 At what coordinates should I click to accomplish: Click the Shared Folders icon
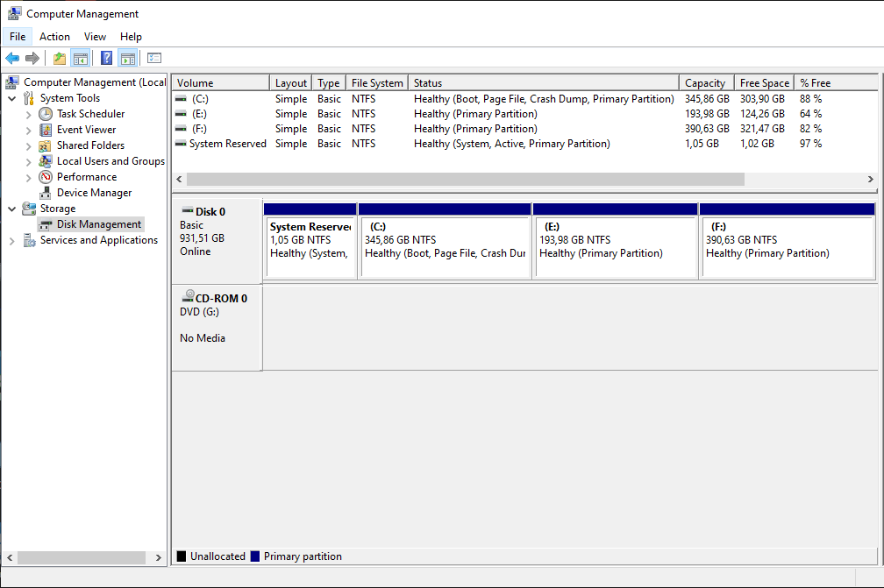[x=45, y=145]
